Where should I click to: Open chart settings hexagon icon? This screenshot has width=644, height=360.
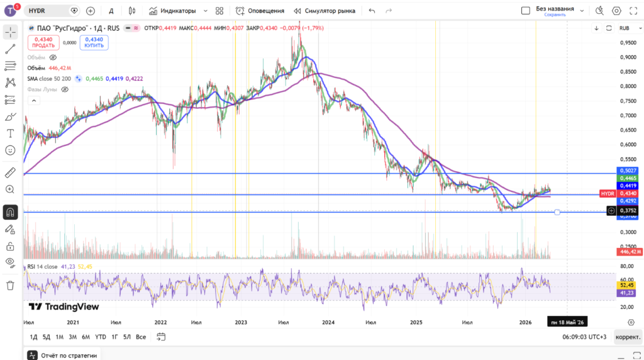pyautogui.click(x=616, y=11)
